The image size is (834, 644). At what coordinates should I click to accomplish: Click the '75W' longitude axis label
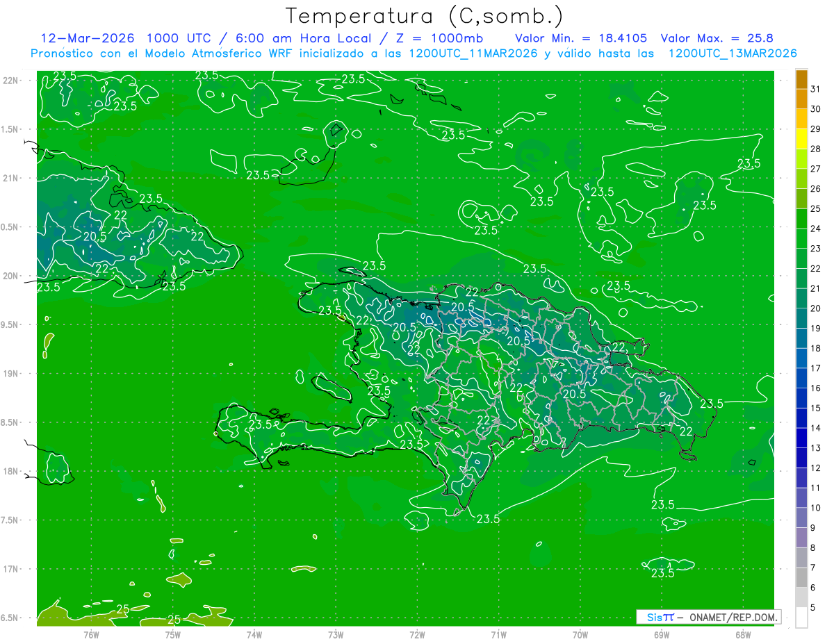click(x=173, y=634)
